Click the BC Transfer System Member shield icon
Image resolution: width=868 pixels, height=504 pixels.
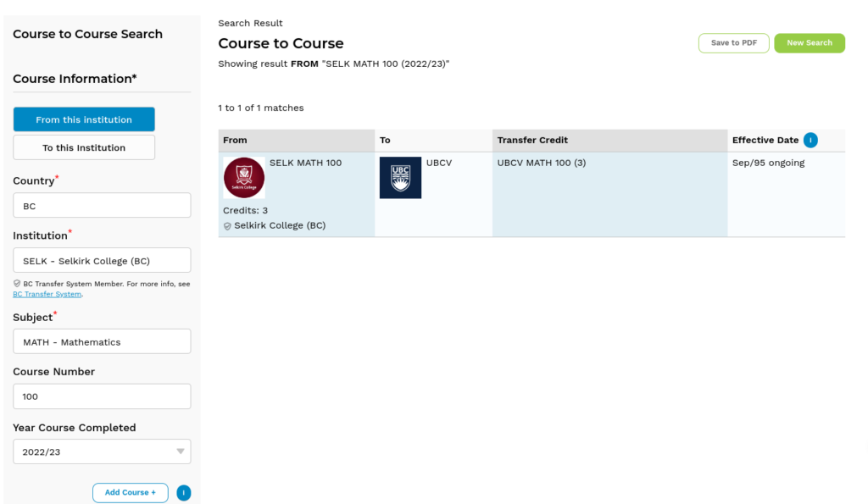tap(17, 284)
